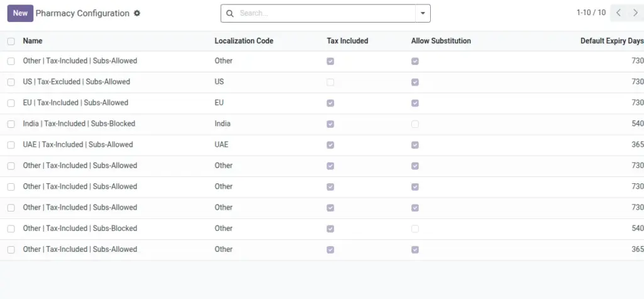Screen dimensions: 644x299
Task: Open the record named Other | Tax-Included | Subs-Blocked
Action: 80,228
